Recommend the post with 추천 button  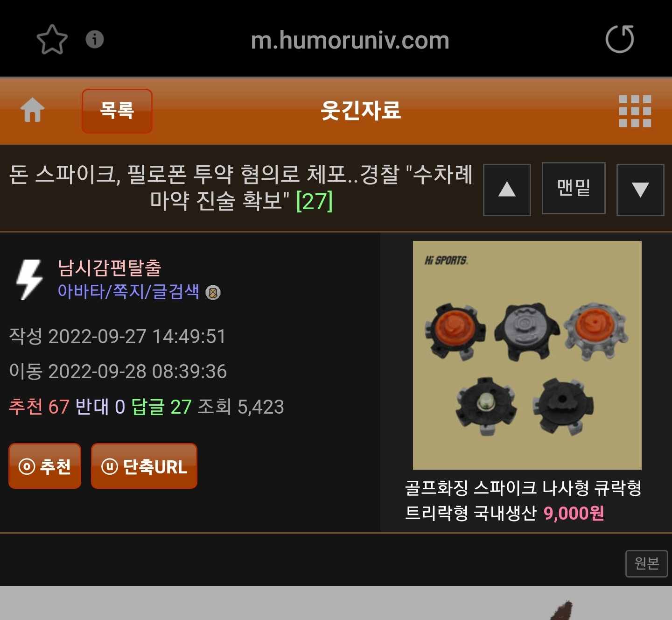tap(45, 466)
